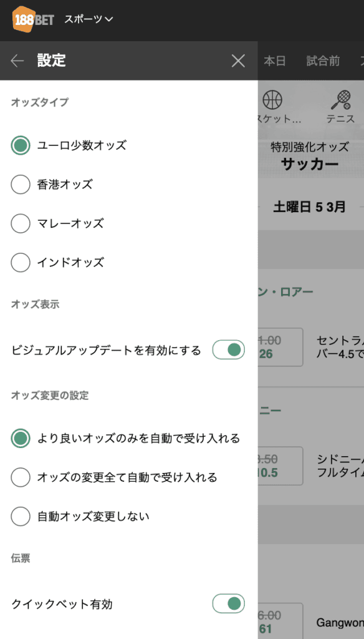The width and height of the screenshot is (364, 639).
Task: Select the インドオッズ odds type
Action: coord(21,263)
